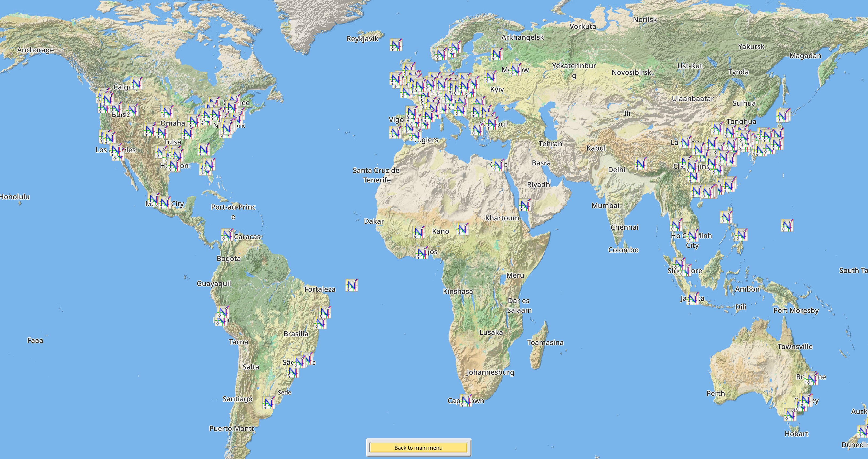The width and height of the screenshot is (868, 459).
Task: Select the map marker east of Reykjavik
Action: click(x=396, y=45)
